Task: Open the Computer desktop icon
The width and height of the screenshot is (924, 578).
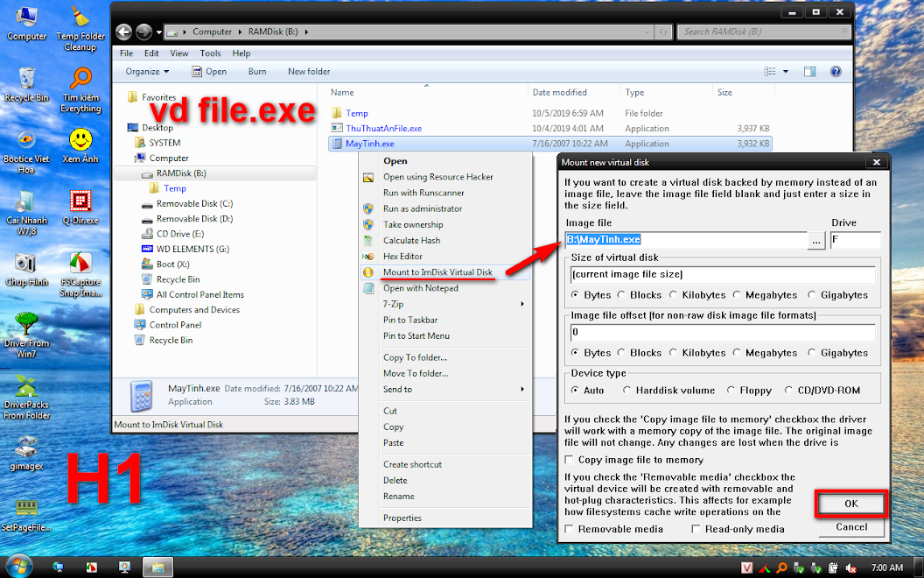Action: [26, 24]
